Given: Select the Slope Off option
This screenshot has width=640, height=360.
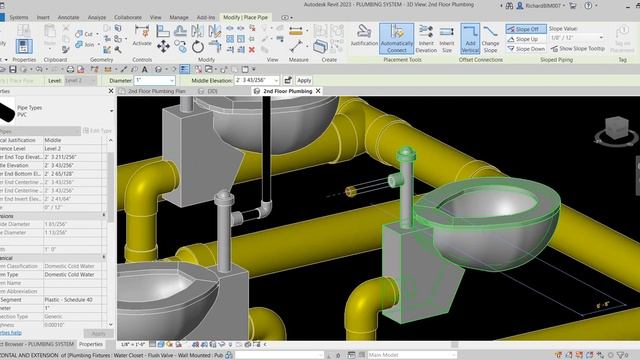Looking at the screenshot, I should [526, 29].
